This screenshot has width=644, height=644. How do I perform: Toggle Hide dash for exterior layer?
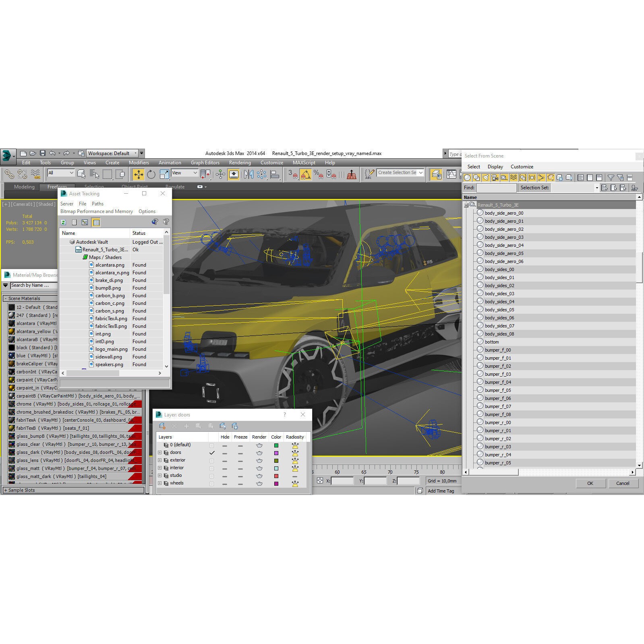[225, 461]
